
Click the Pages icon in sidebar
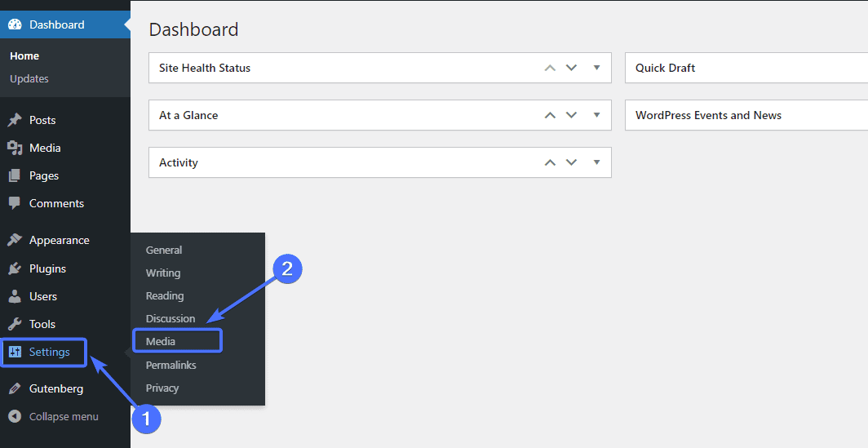pyautogui.click(x=15, y=175)
